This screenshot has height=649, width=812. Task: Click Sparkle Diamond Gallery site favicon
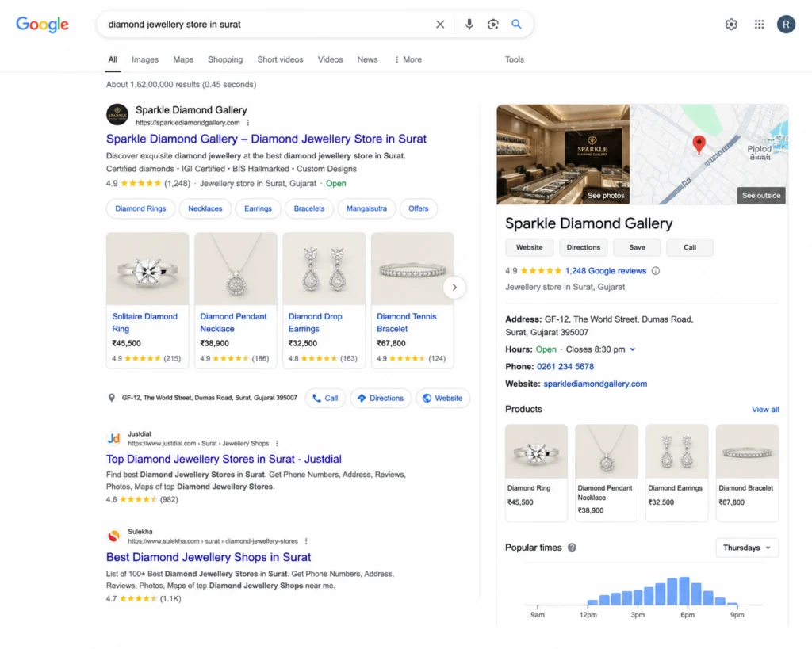(x=117, y=114)
